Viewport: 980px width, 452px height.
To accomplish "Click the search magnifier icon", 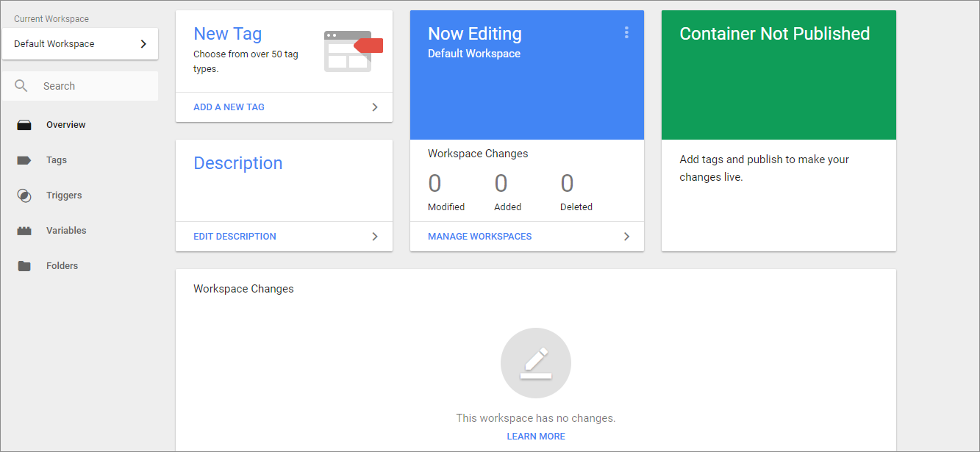I will 21,85.
